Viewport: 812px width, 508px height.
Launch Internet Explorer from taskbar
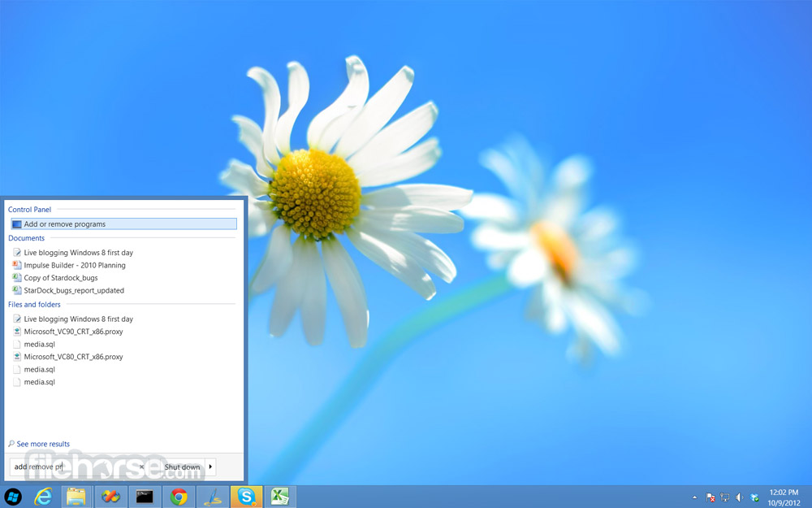(44, 497)
